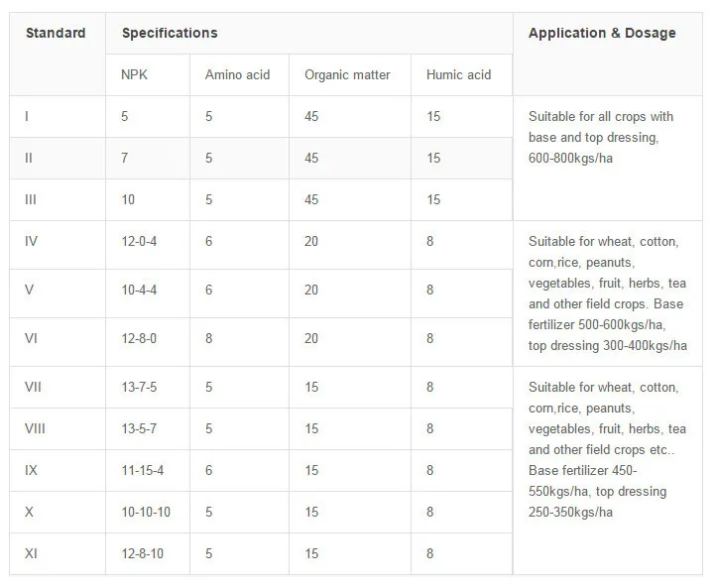Click the Specifications header cell
Viewport: 716px width, 588px height.
pos(170,34)
